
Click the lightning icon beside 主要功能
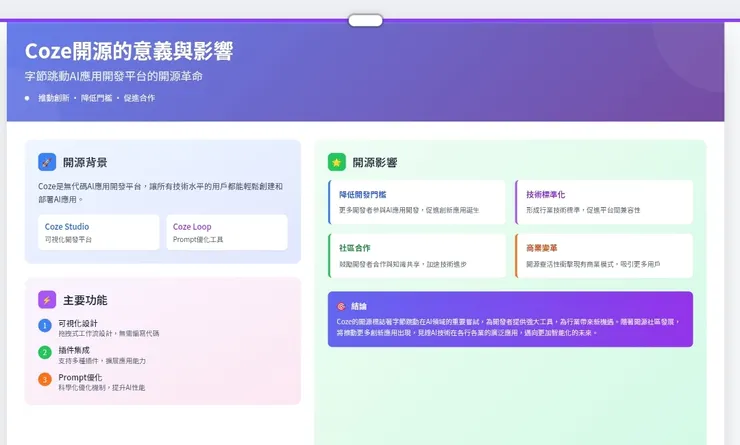coord(47,300)
